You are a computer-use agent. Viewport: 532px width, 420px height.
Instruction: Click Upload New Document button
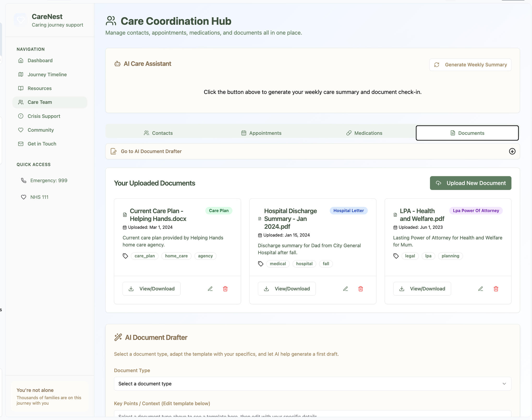tap(470, 183)
